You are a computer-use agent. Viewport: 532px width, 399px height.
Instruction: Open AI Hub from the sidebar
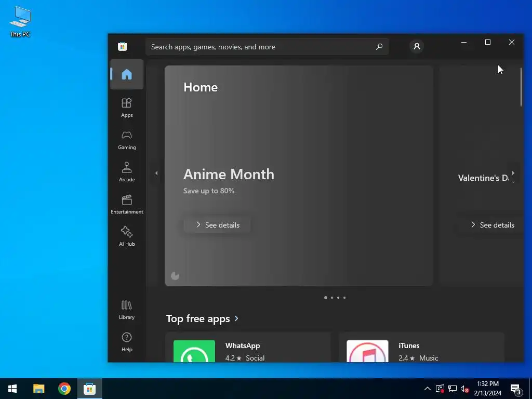point(127,236)
